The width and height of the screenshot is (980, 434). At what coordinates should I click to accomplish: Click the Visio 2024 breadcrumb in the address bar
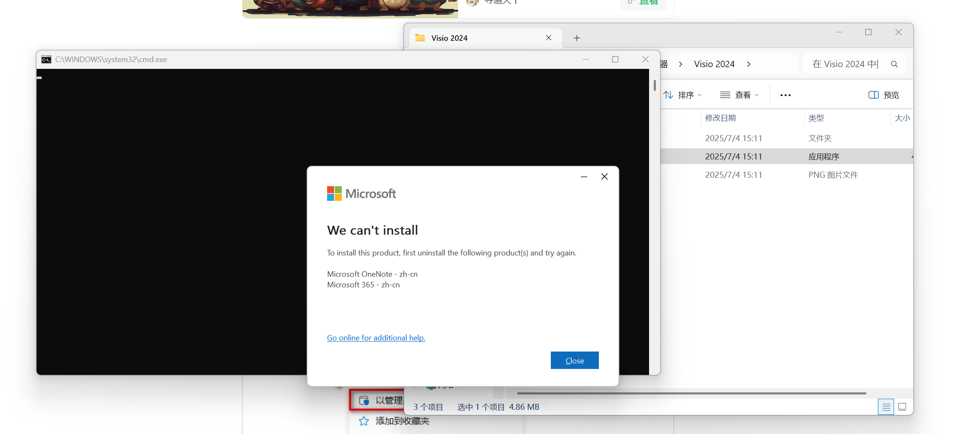714,64
